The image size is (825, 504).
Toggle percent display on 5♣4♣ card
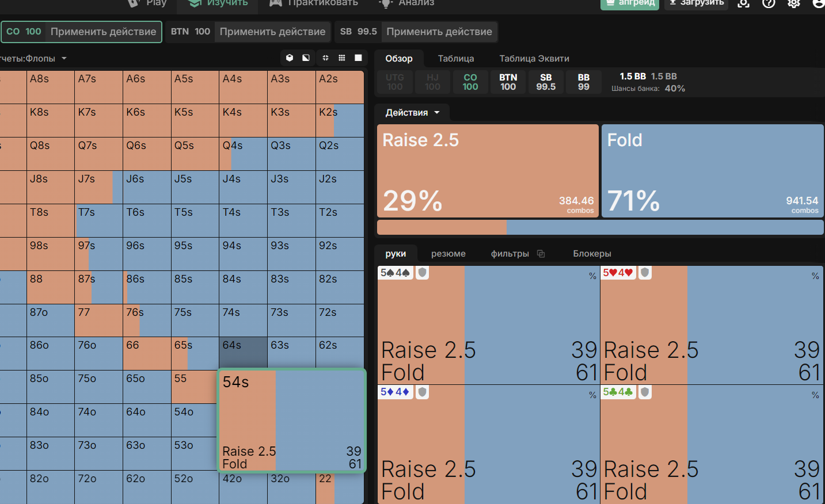tap(815, 395)
